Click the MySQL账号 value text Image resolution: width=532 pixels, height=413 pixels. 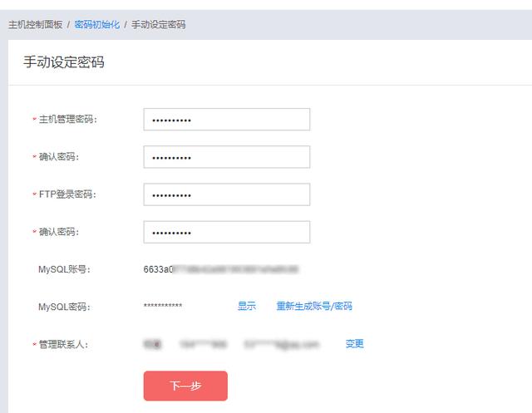[220, 269]
